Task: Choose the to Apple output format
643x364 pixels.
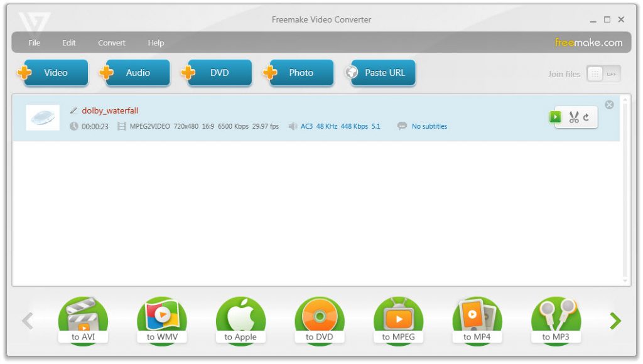Action: tap(240, 321)
